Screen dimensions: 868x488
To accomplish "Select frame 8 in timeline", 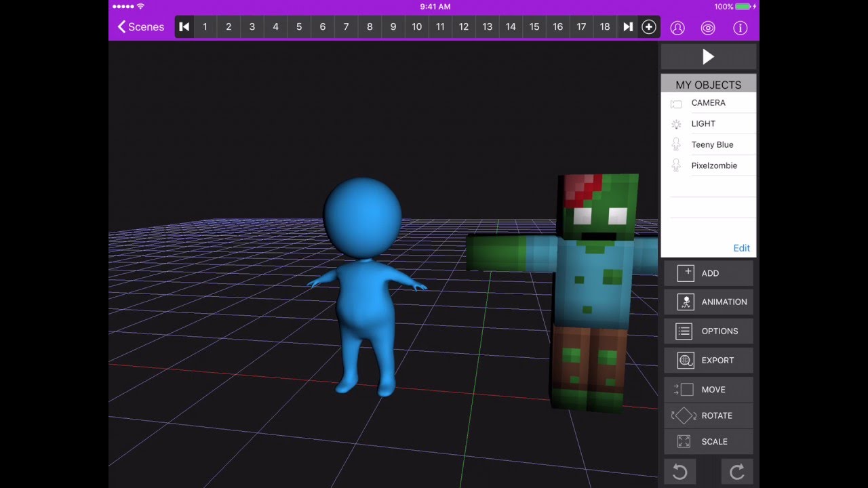I will point(370,26).
